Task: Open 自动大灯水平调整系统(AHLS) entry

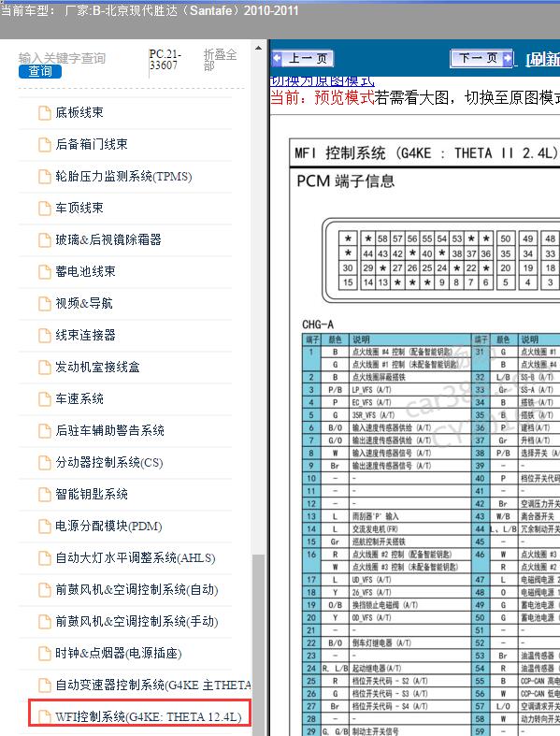Action: coord(136,558)
